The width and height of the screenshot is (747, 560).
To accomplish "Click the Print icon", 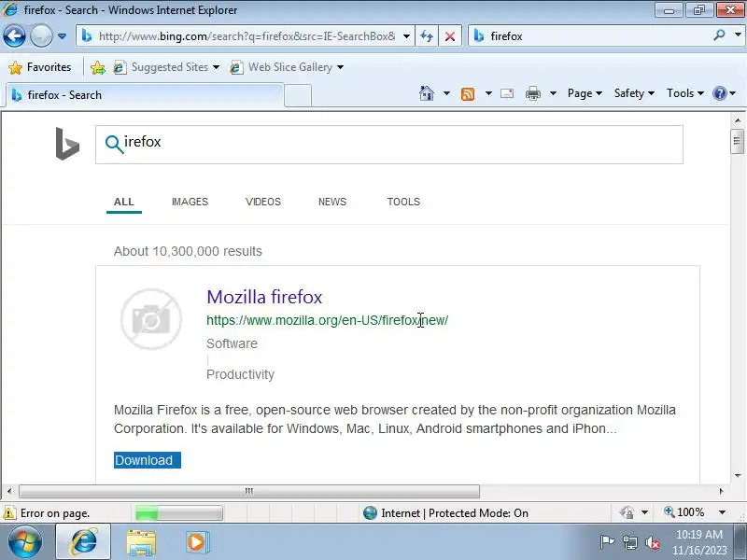I will coord(532,94).
